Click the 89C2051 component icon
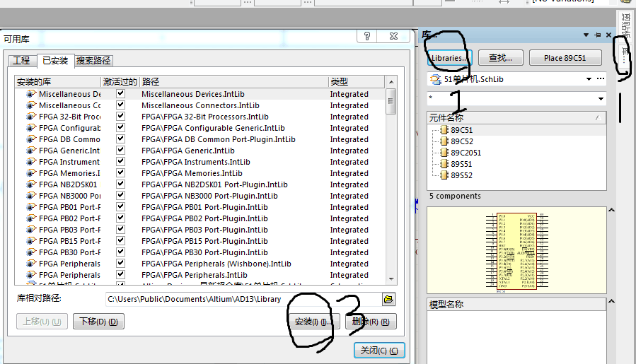 (x=444, y=153)
